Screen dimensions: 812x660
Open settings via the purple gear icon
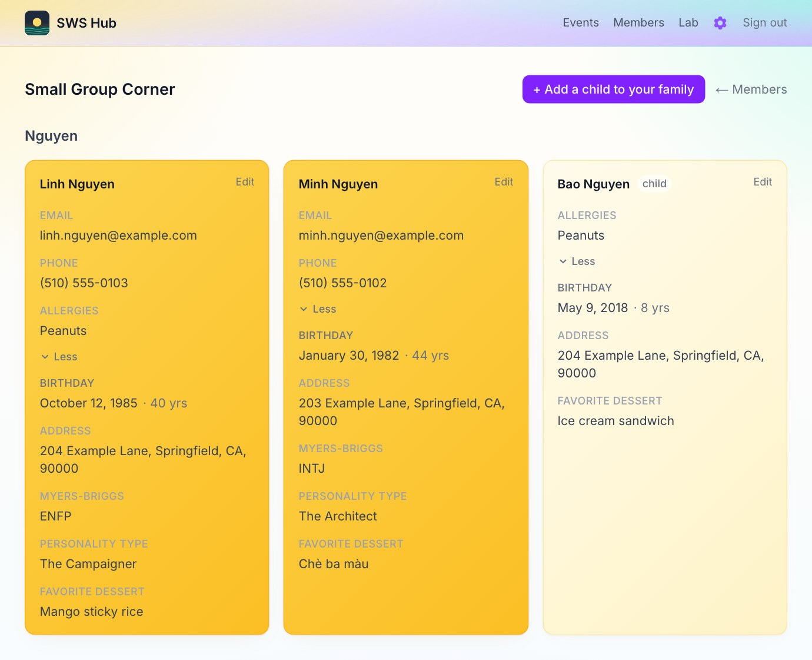(x=720, y=23)
